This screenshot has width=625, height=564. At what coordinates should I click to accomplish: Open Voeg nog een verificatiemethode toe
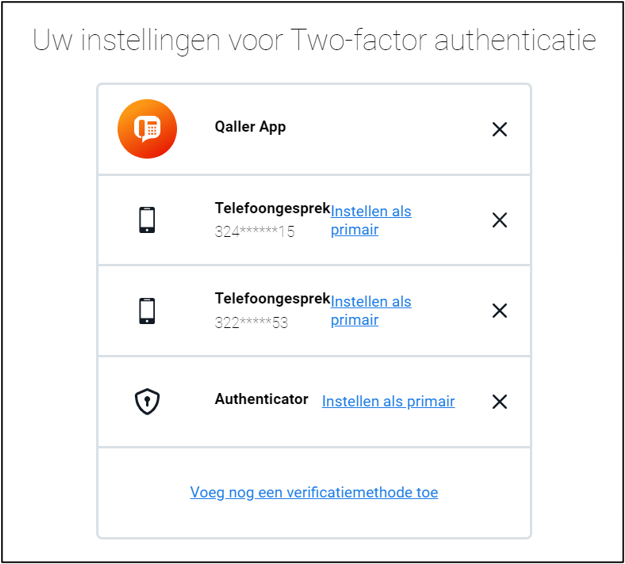[x=314, y=492]
